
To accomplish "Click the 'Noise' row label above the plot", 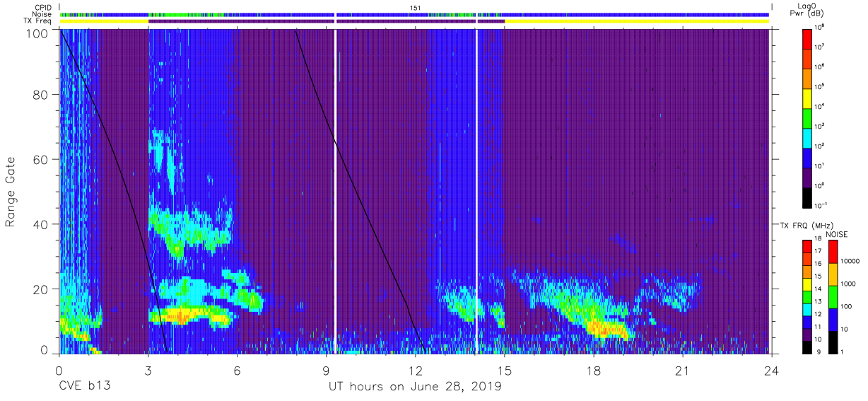I will (42, 14).
